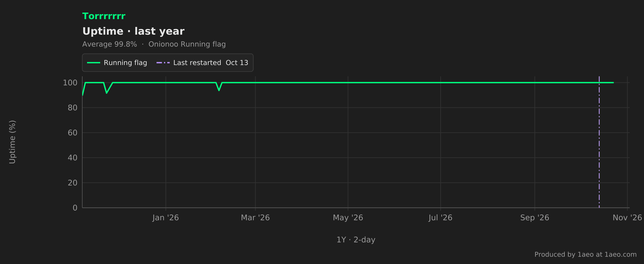644x264 pixels.
Task: Click the 60 y-axis label
Action: pyautogui.click(x=72, y=133)
